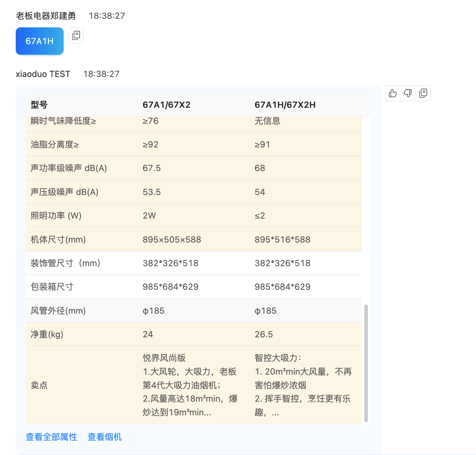Click the 声压级噪声 dB(A) label
This screenshot has height=455, width=476.
click(65, 192)
